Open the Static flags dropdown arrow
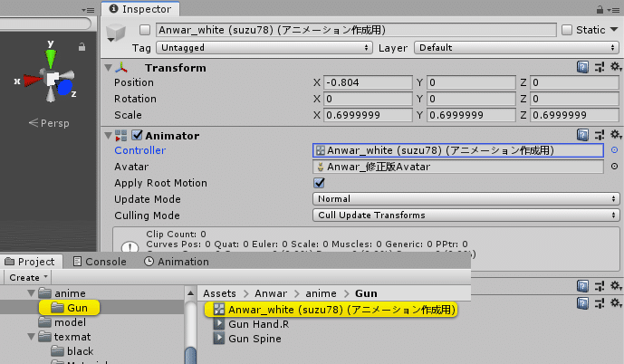Viewport: 624px width, 364px height. 614,30
